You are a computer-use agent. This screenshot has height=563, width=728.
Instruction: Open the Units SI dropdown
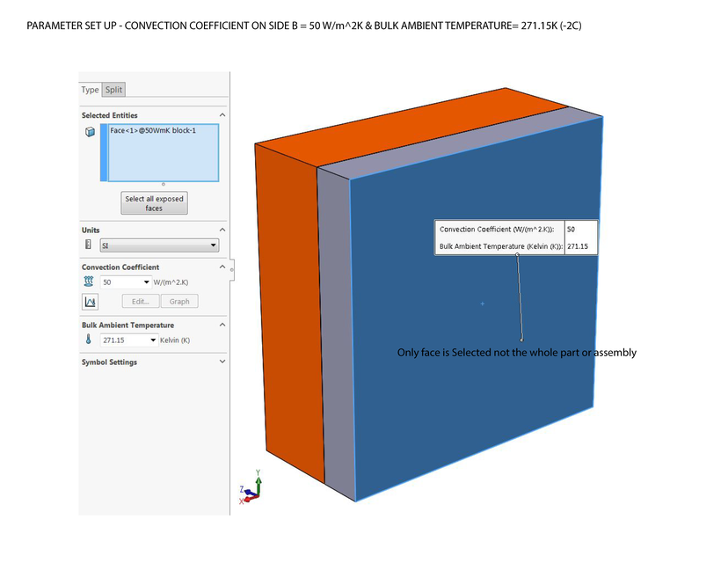click(x=211, y=244)
